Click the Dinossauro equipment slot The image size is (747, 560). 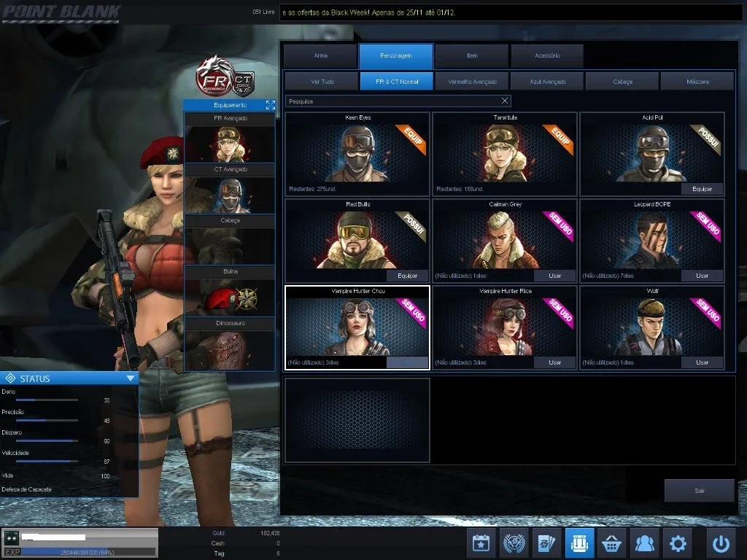230,351
